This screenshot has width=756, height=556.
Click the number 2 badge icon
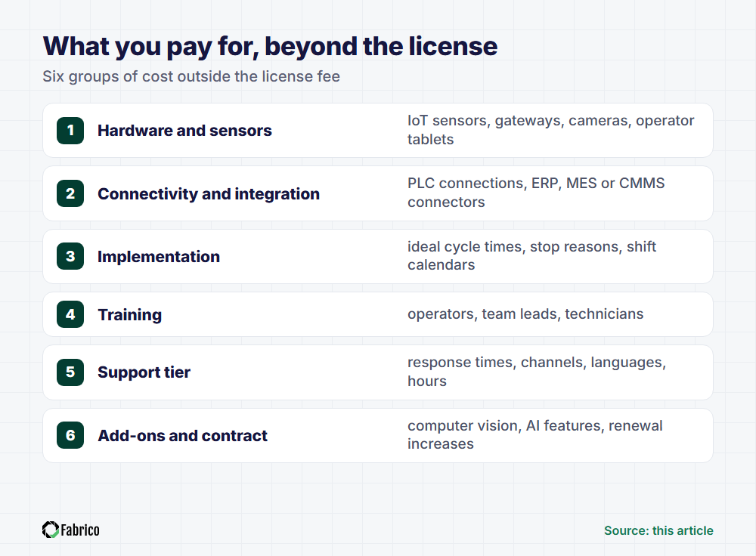[x=70, y=193]
